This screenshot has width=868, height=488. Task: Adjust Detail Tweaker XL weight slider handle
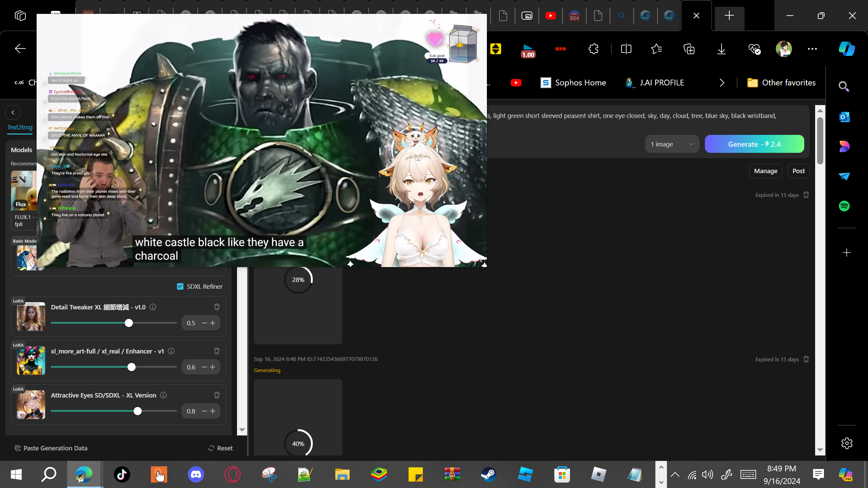129,323
